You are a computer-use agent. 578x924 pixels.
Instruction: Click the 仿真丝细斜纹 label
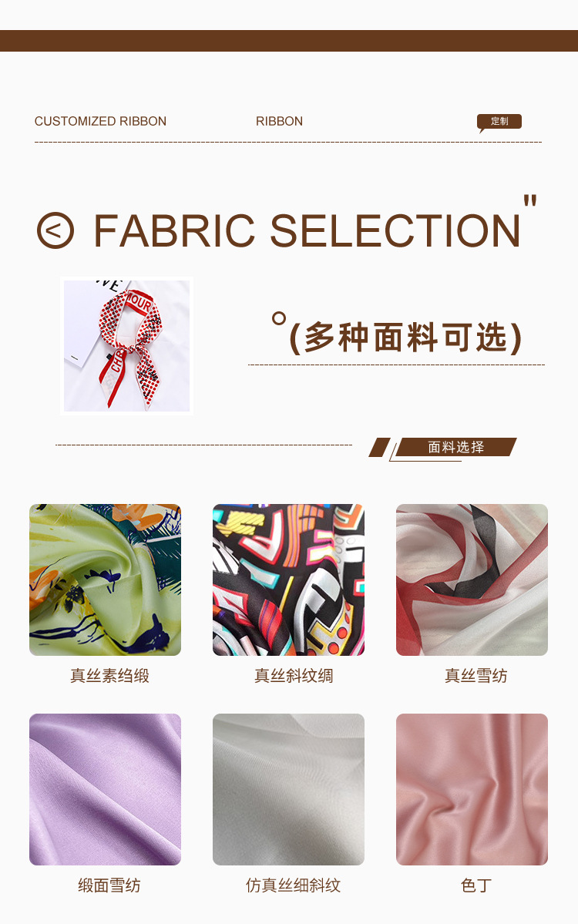[293, 885]
